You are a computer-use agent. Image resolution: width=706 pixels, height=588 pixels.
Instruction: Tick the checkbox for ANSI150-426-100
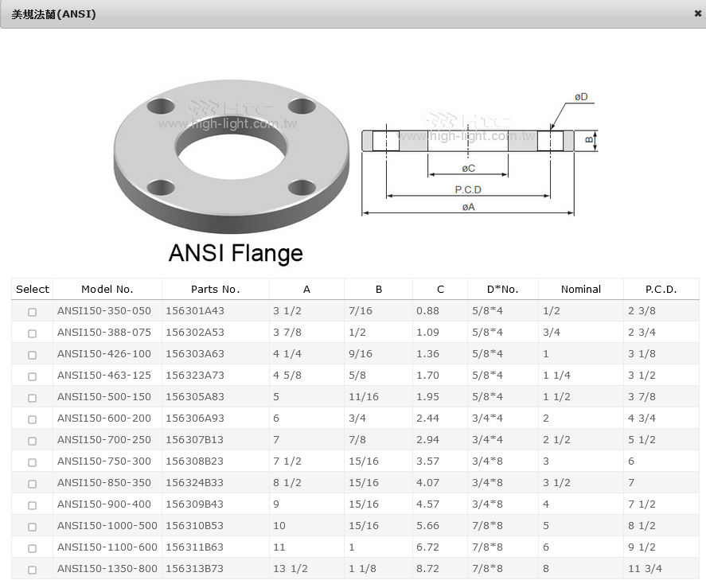32,355
